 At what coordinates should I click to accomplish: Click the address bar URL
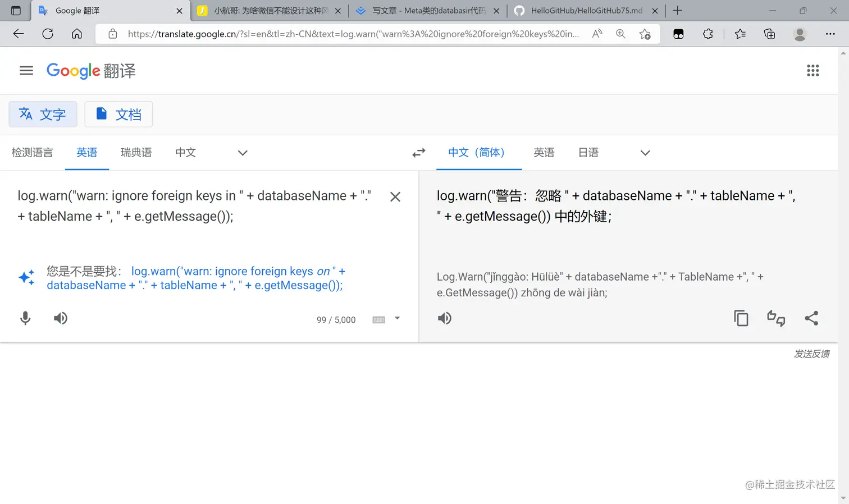click(353, 34)
